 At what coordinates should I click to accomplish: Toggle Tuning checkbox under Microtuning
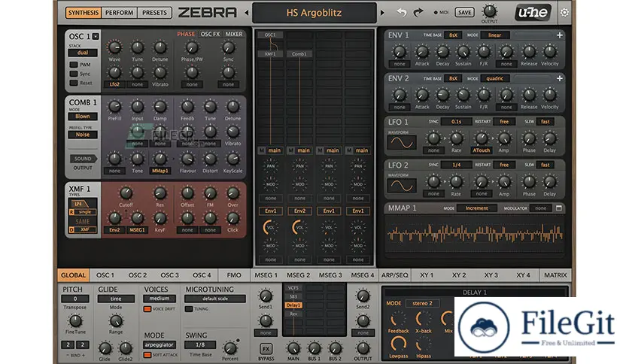click(x=189, y=309)
